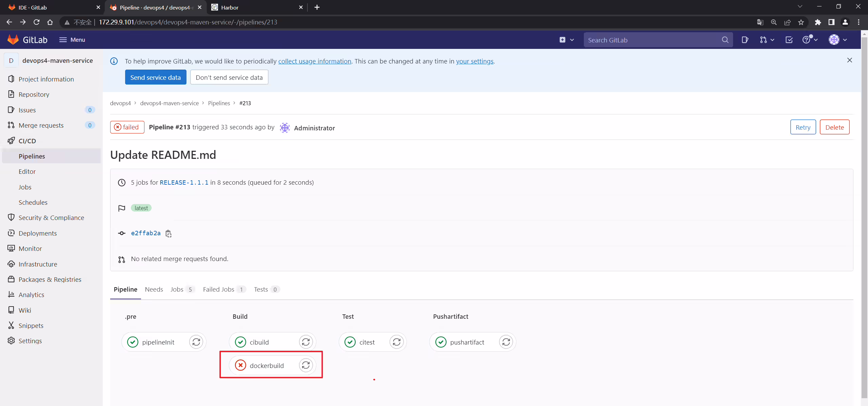The width and height of the screenshot is (868, 406).
Task: Switch to the Needs tab
Action: click(x=154, y=289)
